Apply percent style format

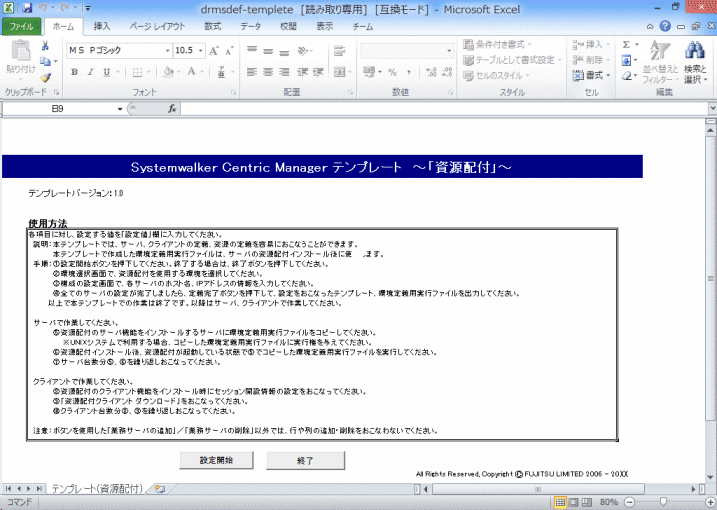(392, 72)
